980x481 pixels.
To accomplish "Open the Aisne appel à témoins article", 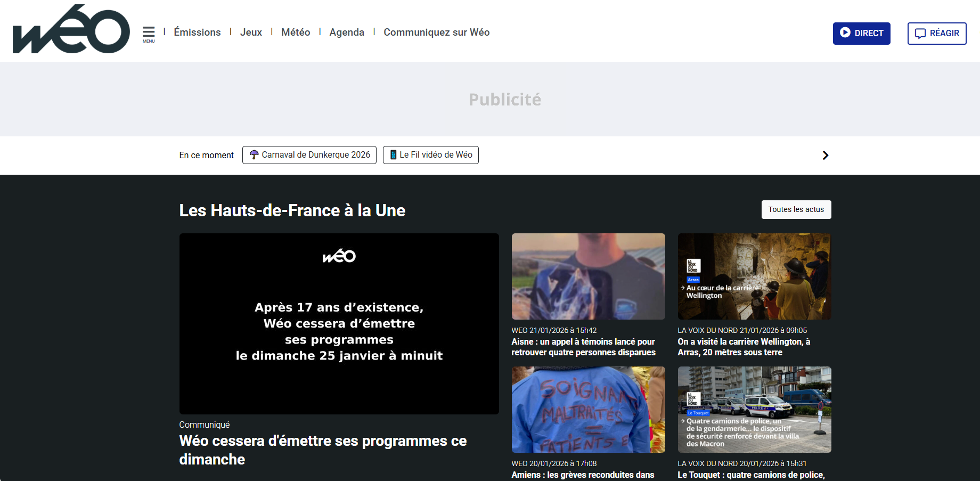I will (583, 347).
